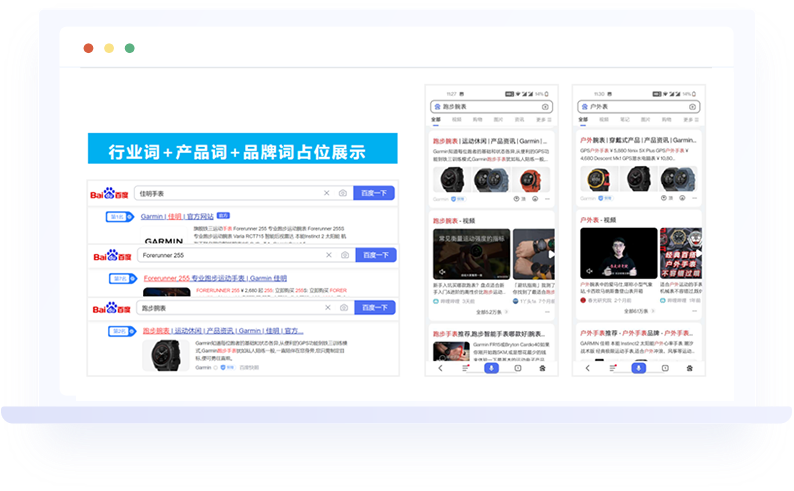Image resolution: width=794 pixels, height=491 pixels.
Task: Expand 全部5.2万条 videos in 跑步腕表 phone
Action: [492, 312]
